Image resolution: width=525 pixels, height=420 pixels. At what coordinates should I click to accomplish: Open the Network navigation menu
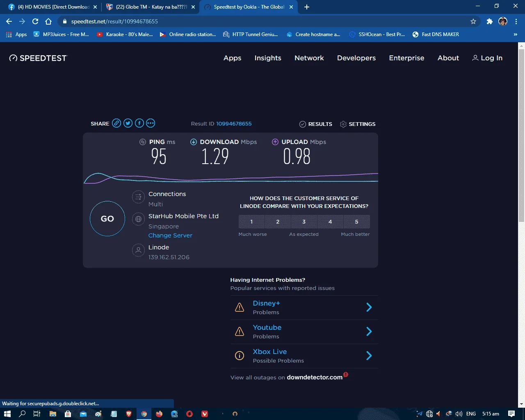309,58
